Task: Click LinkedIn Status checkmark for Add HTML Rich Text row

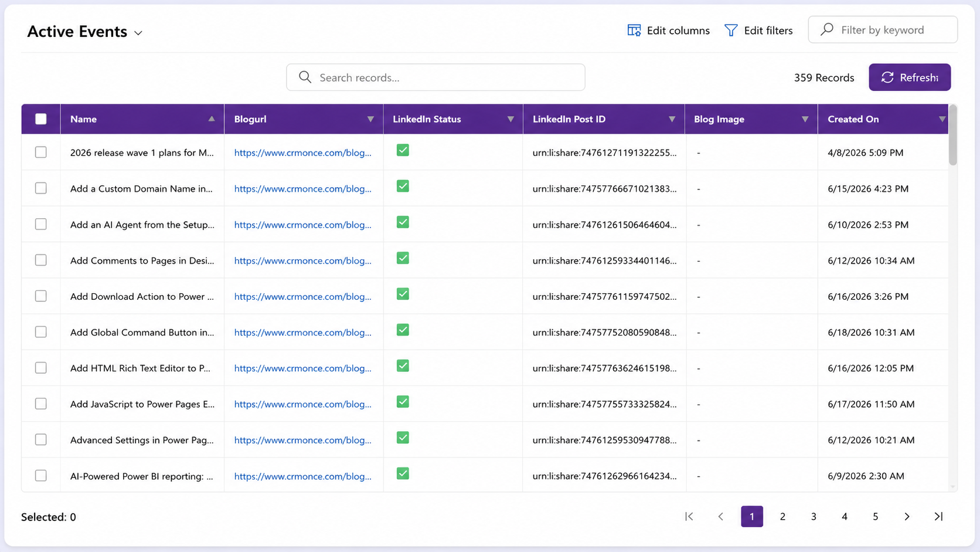Action: coord(403,366)
